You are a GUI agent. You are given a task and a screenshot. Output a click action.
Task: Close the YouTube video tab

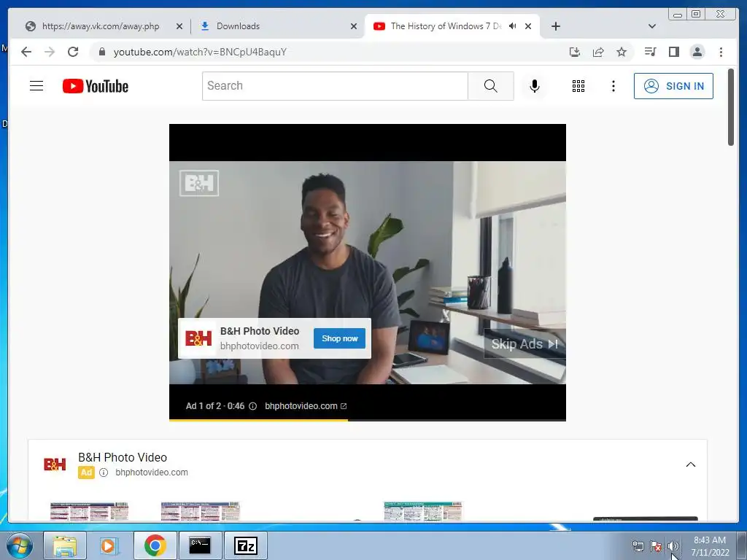click(528, 26)
